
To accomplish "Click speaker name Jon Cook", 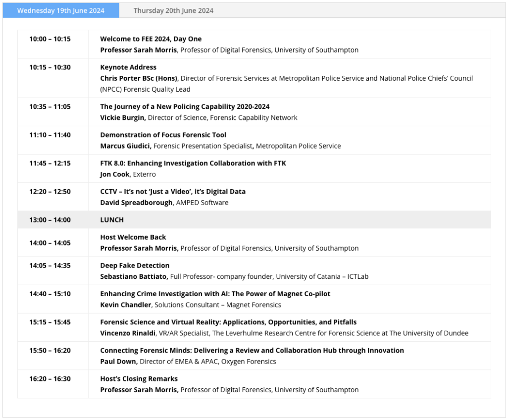I will (115, 174).
